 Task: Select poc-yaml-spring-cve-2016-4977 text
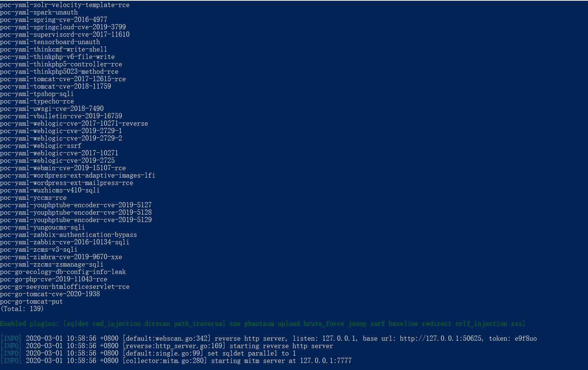[x=54, y=20]
